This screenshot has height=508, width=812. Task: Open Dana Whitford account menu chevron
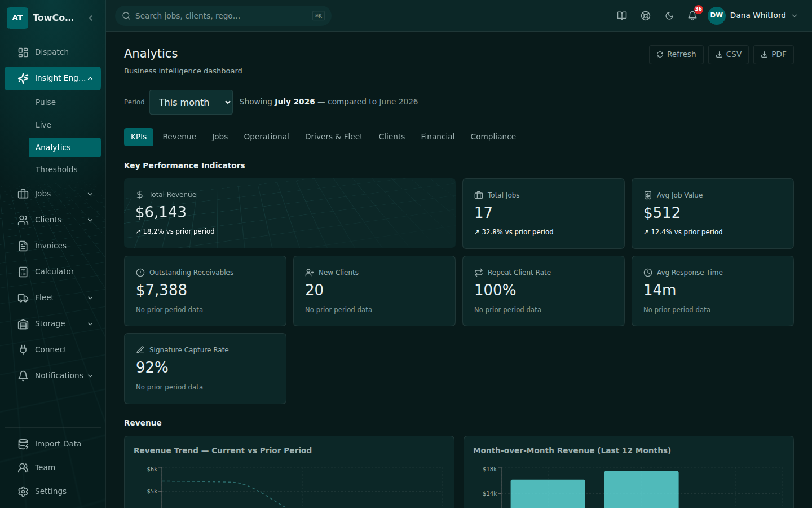[795, 16]
